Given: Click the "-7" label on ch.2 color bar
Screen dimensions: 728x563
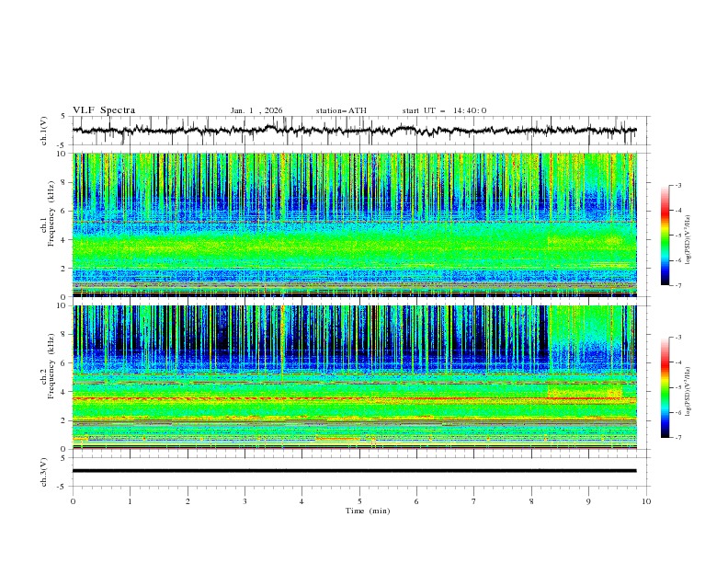Looking at the screenshot, I should 677,438.
